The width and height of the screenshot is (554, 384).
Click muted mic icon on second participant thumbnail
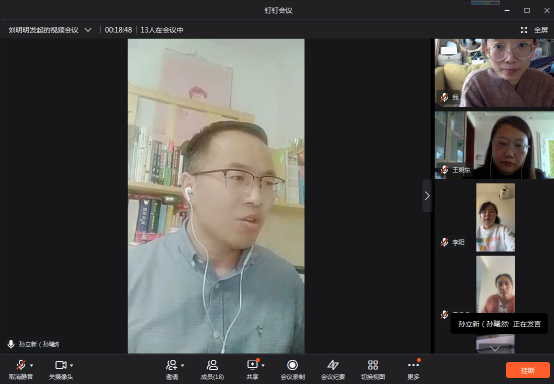pos(444,170)
